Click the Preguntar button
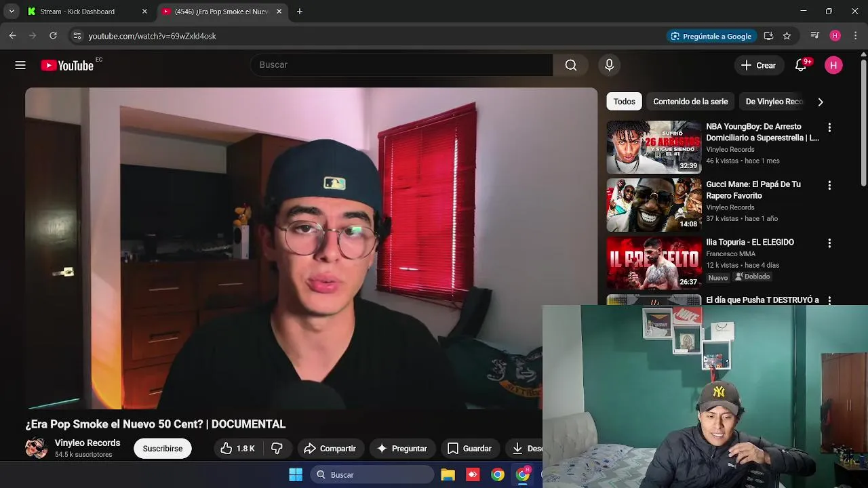The height and width of the screenshot is (488, 868). pyautogui.click(x=402, y=448)
